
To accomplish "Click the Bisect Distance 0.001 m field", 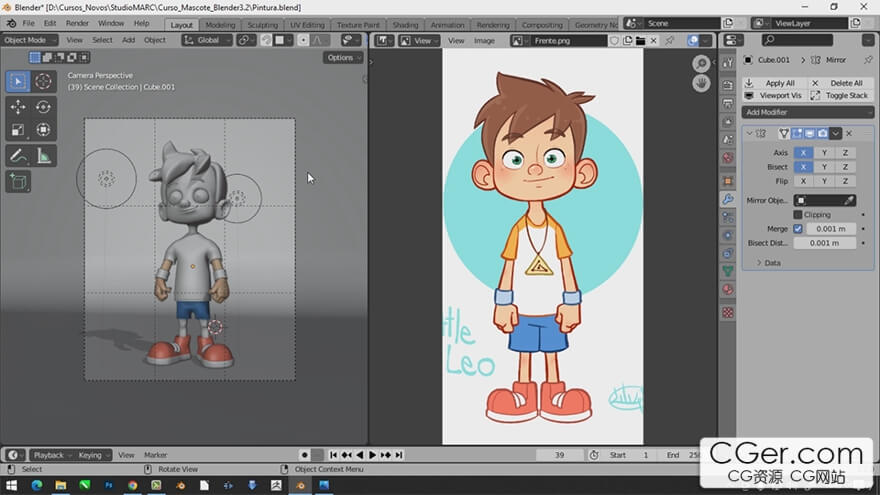I will (x=824, y=243).
